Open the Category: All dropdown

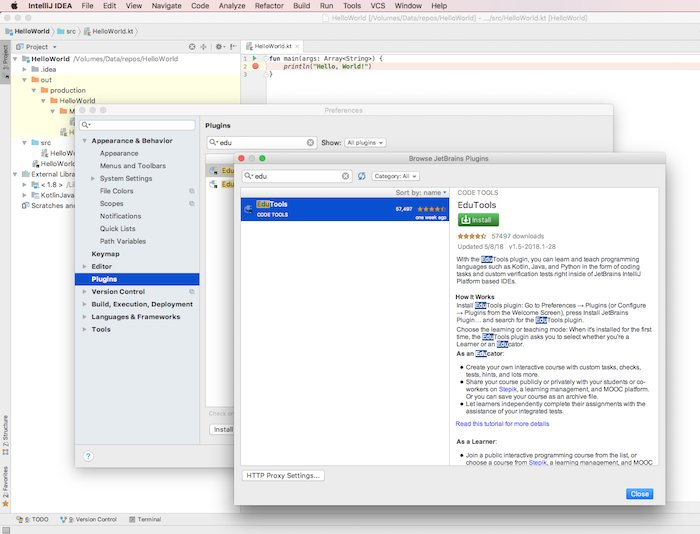click(395, 176)
